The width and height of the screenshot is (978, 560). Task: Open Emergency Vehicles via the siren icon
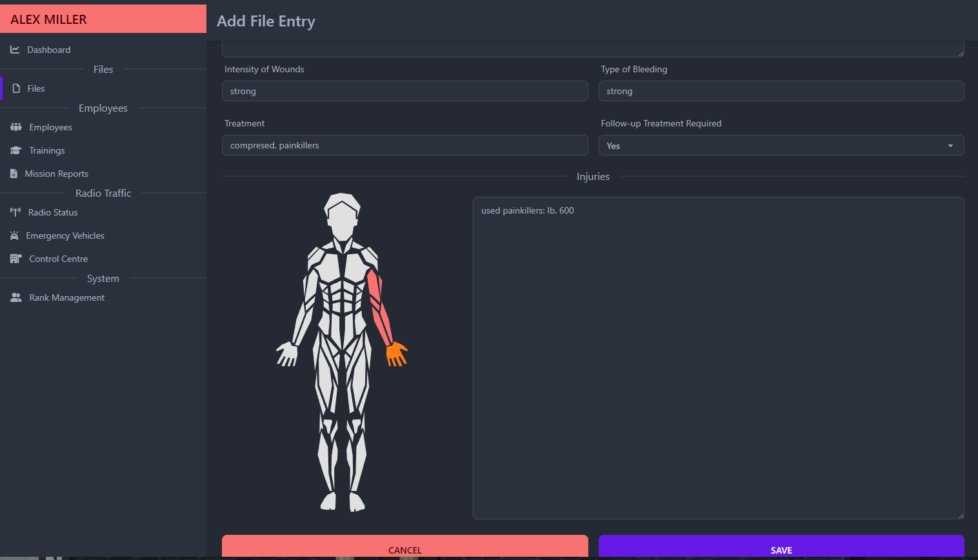point(15,235)
